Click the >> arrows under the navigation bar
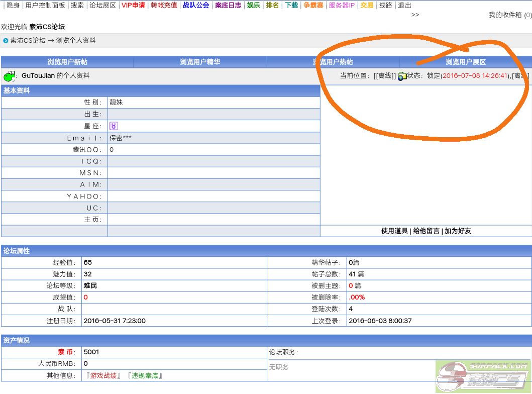This screenshot has height=394, width=532. click(x=415, y=15)
